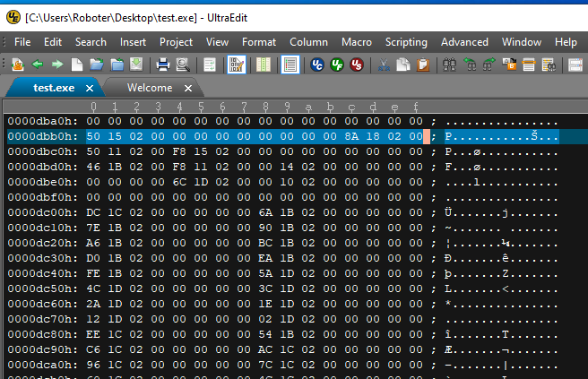Viewport: 588px width, 379px height.
Task: Click byte 7E in row 0000dc10h
Action: (x=93, y=228)
